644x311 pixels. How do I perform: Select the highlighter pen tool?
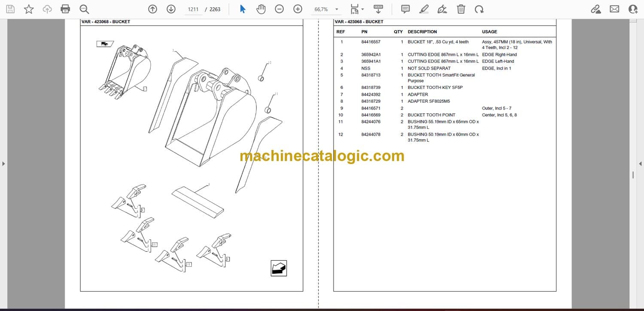pos(424,9)
